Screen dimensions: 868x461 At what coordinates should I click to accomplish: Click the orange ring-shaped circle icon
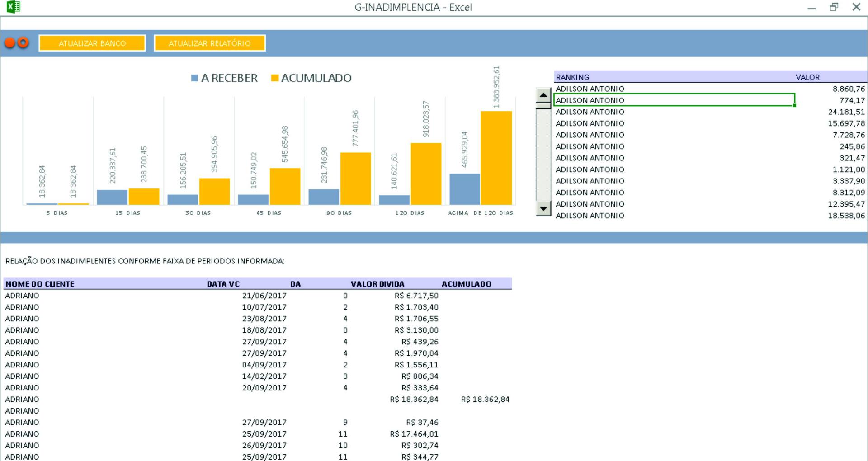(x=23, y=42)
